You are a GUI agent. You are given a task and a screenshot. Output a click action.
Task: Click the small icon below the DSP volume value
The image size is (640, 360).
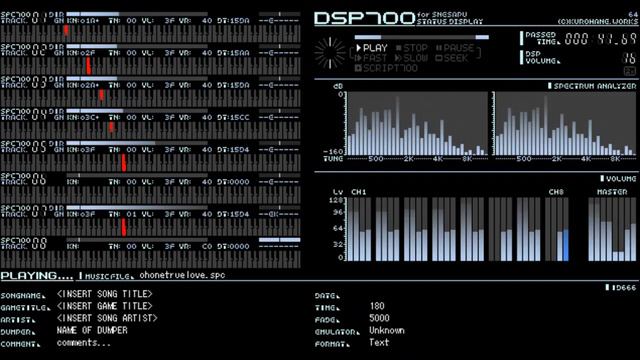(630, 71)
